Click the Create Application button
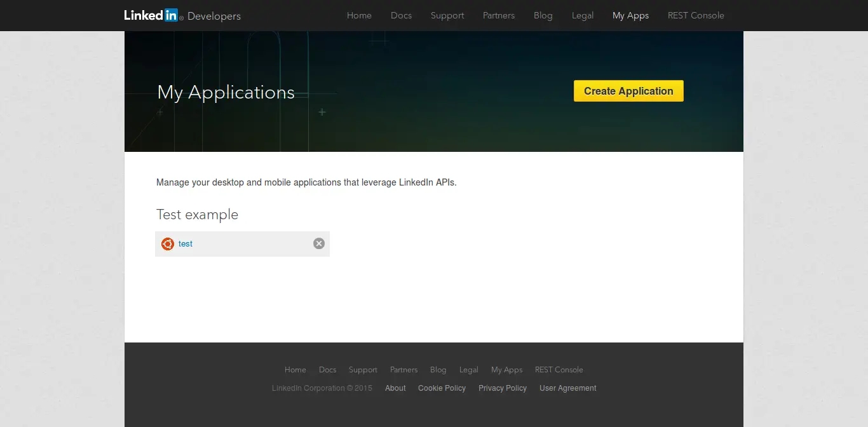Screen dimensions: 868x427 click(628, 91)
